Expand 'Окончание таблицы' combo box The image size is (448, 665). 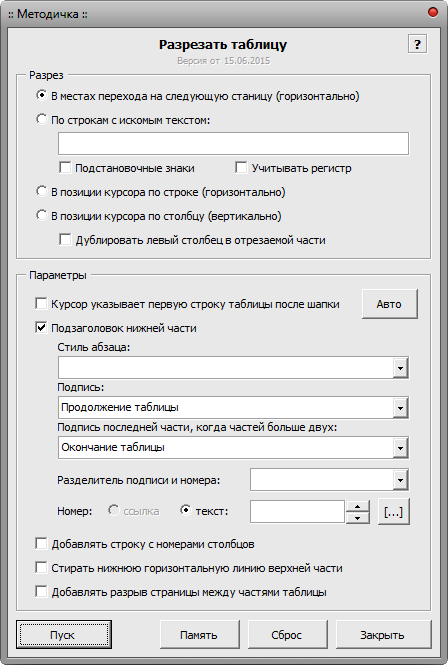click(400, 447)
